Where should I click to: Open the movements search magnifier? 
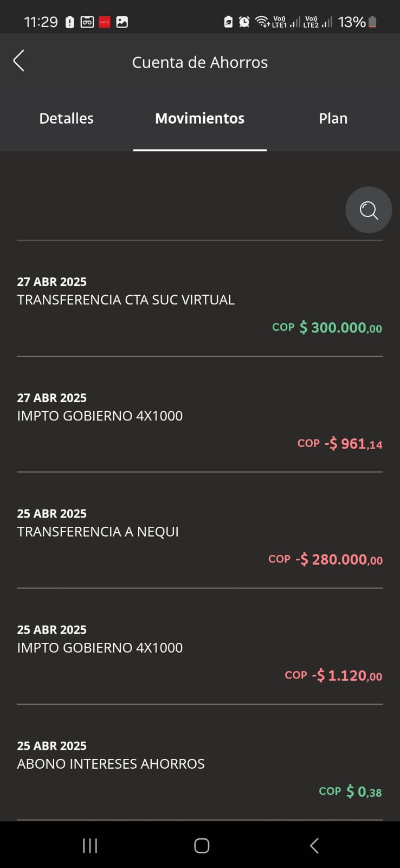point(369,210)
